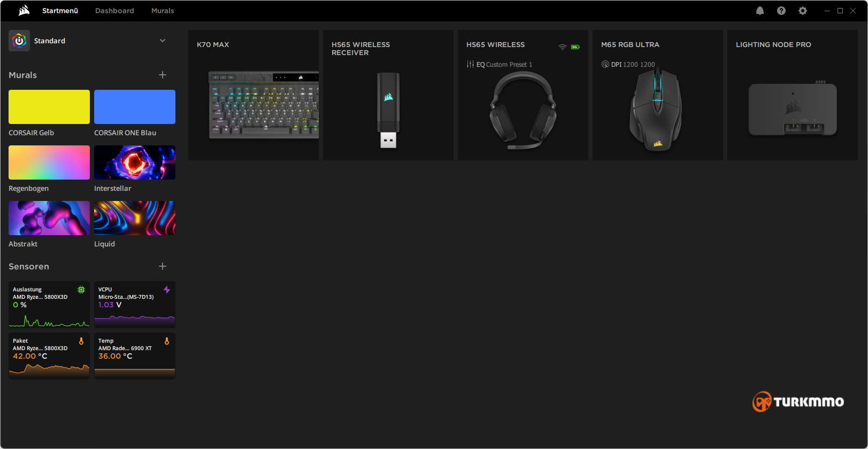868x449 pixels.
Task: Open the HS65 Wireless headset device
Action: [x=523, y=95]
